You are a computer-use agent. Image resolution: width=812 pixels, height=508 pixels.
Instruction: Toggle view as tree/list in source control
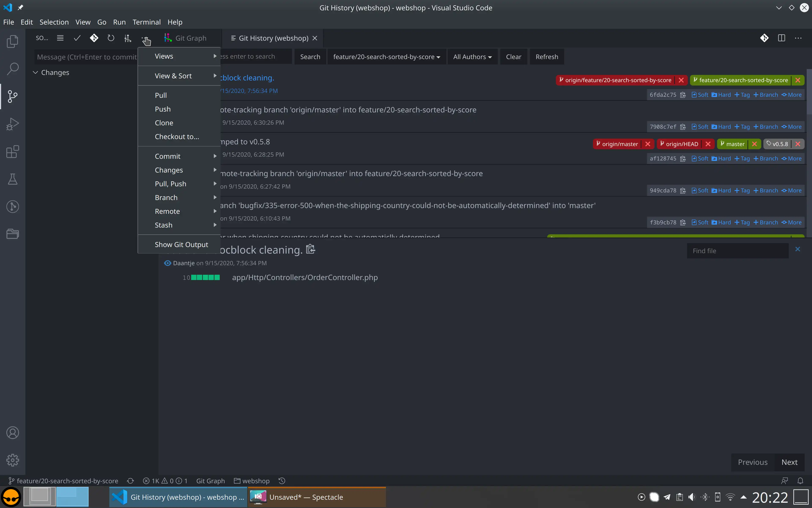pyautogui.click(x=60, y=38)
